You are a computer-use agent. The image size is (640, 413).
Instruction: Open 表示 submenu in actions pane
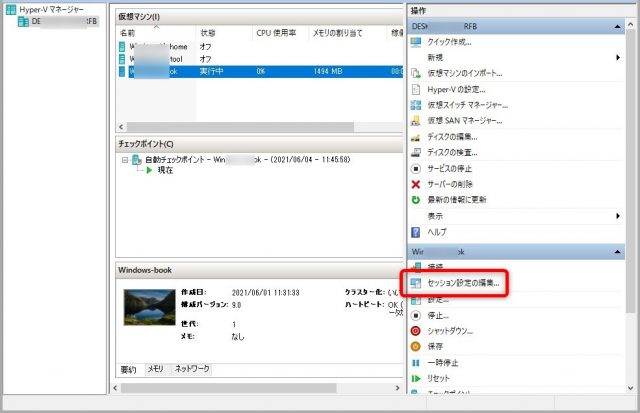(x=516, y=216)
